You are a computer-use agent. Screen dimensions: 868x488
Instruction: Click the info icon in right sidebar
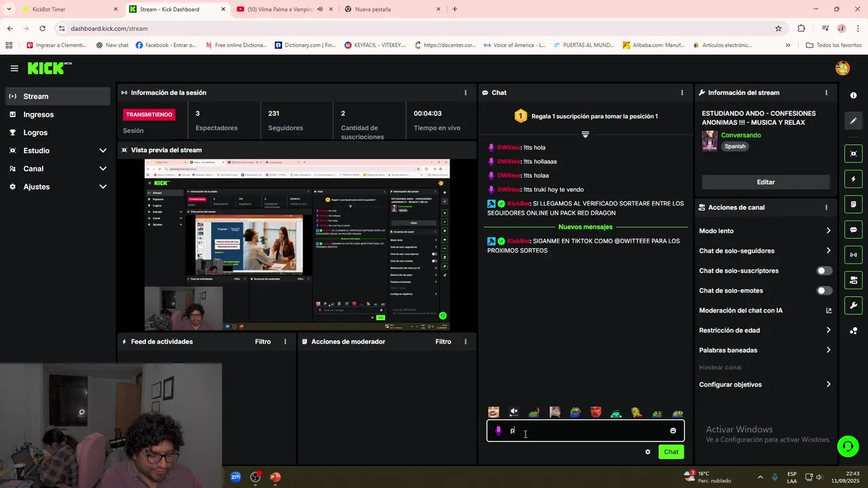(853, 96)
